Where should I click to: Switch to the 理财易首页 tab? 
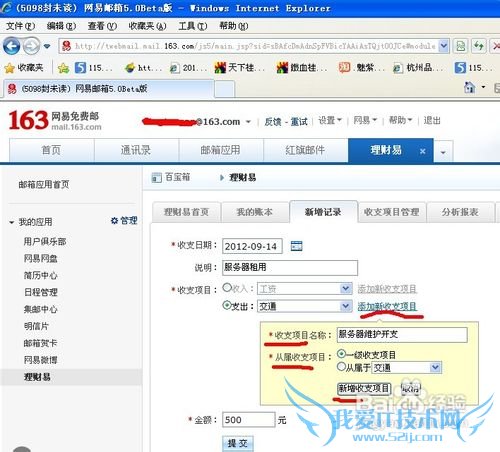pos(186,212)
